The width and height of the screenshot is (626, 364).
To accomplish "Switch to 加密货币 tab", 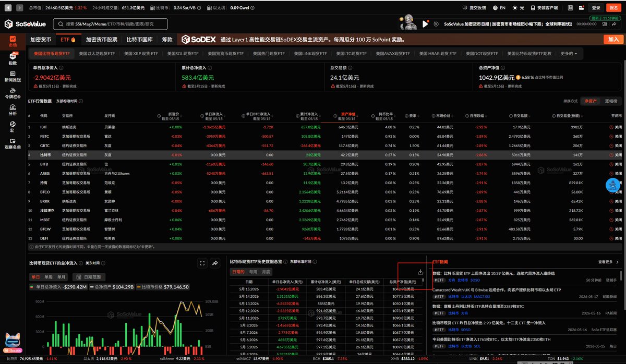I will pyautogui.click(x=41, y=40).
